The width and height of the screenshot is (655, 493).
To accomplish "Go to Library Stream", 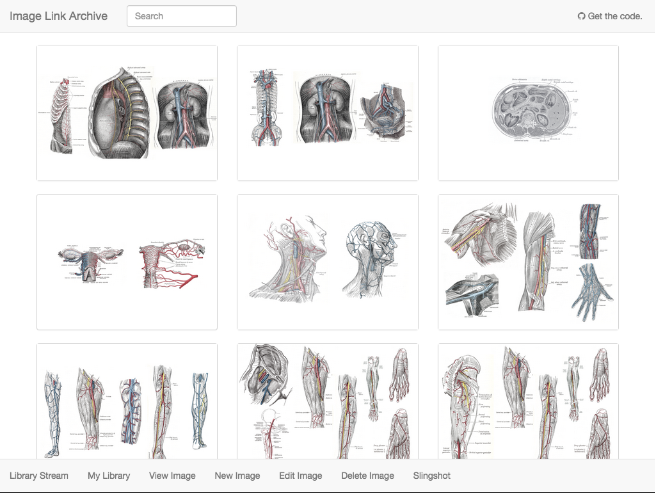I will click(39, 476).
